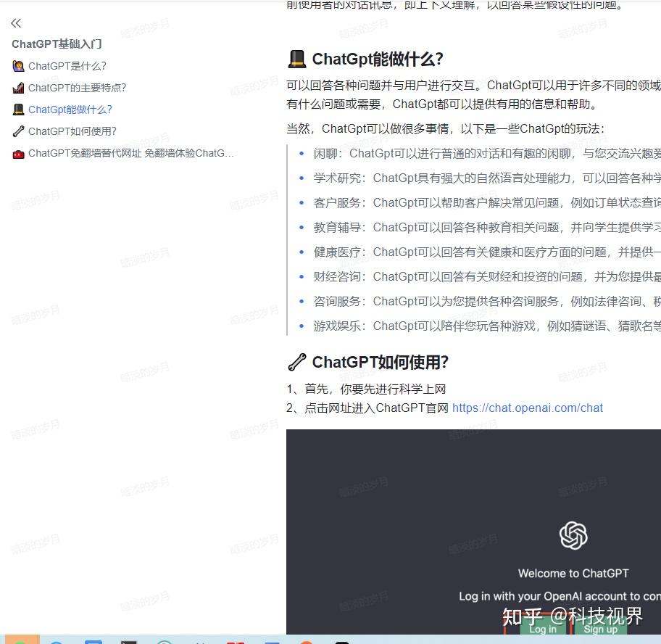Click the wrench icon beside "ChatGPT如何使用?" in sidebar

18,131
